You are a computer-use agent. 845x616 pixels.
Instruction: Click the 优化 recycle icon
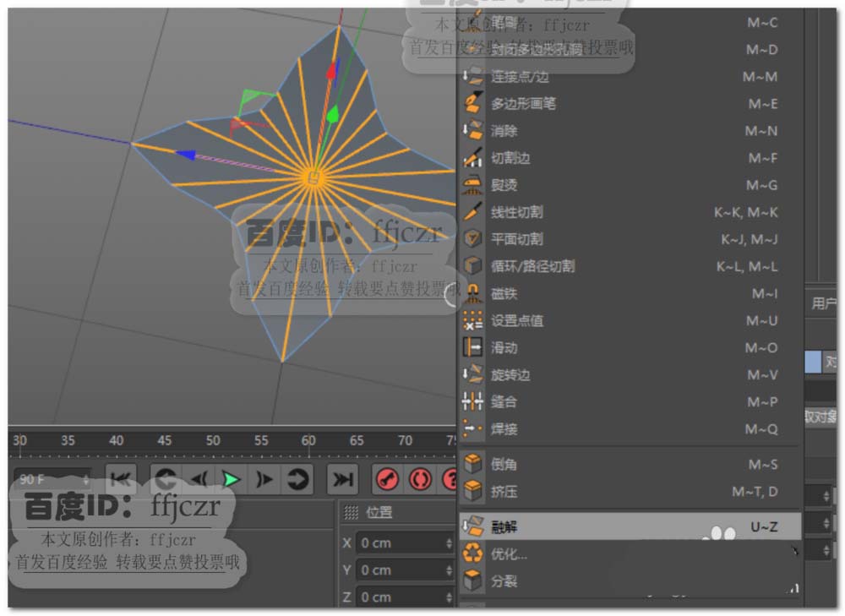coord(472,553)
